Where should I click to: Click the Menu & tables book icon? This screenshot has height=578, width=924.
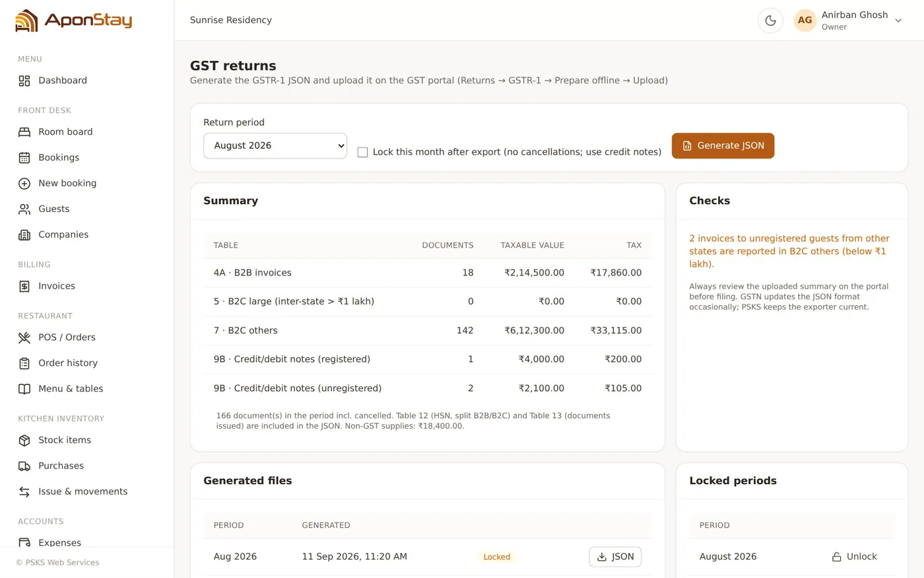point(24,389)
